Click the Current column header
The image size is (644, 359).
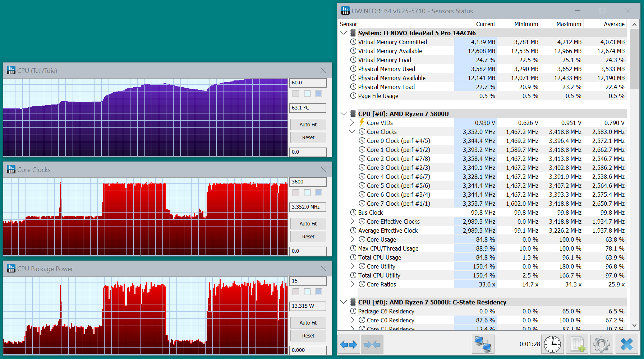[x=475, y=24]
